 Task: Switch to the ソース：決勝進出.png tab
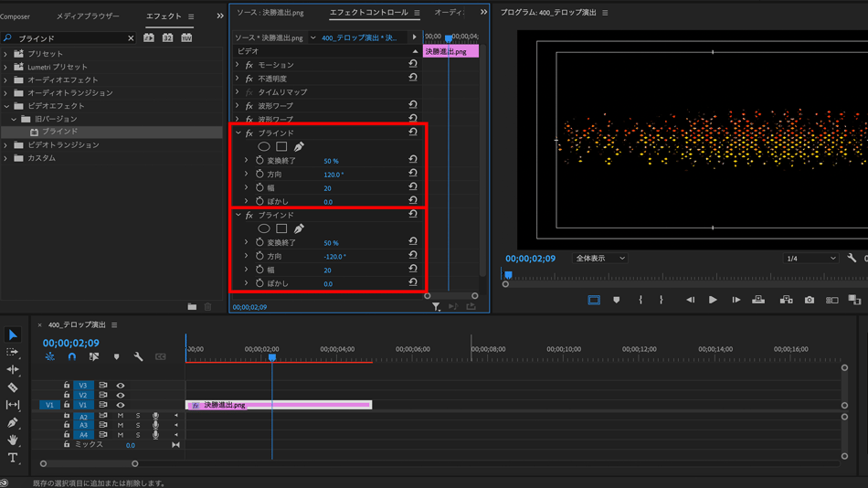(270, 14)
